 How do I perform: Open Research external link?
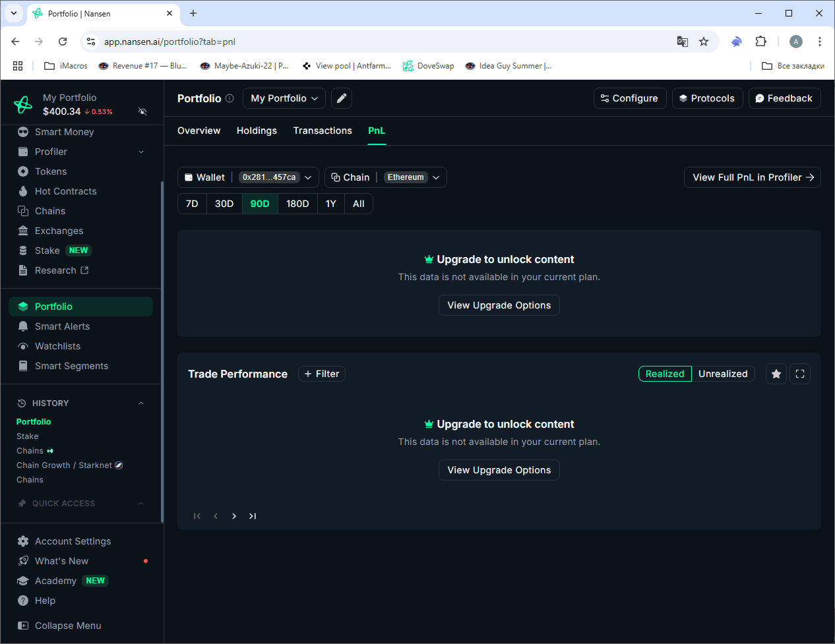[x=61, y=270]
